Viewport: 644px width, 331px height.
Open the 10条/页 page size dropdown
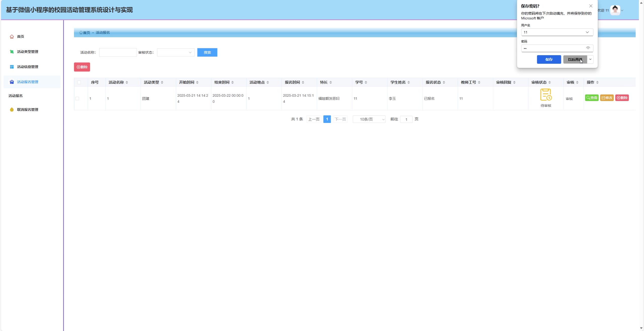(x=369, y=119)
